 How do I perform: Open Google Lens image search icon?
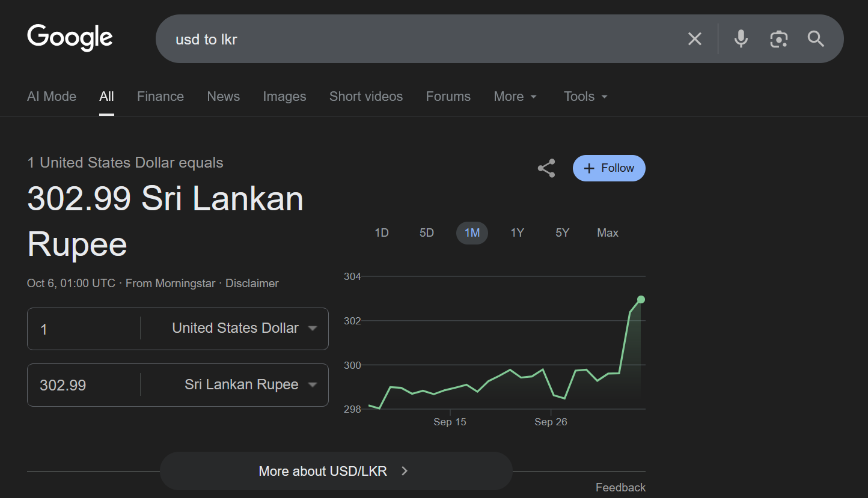click(778, 39)
